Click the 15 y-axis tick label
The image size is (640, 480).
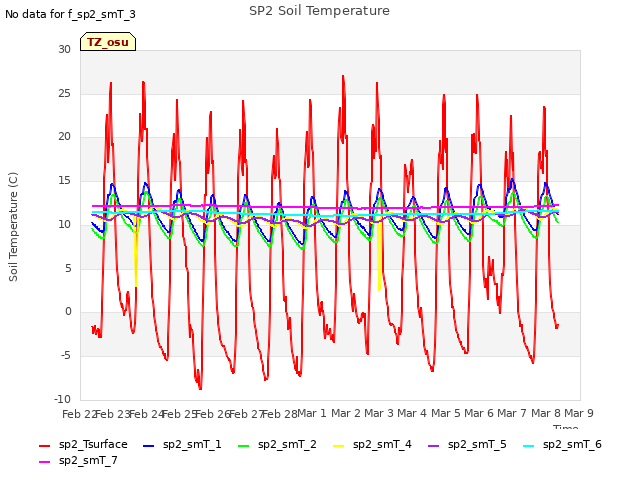[64, 180]
